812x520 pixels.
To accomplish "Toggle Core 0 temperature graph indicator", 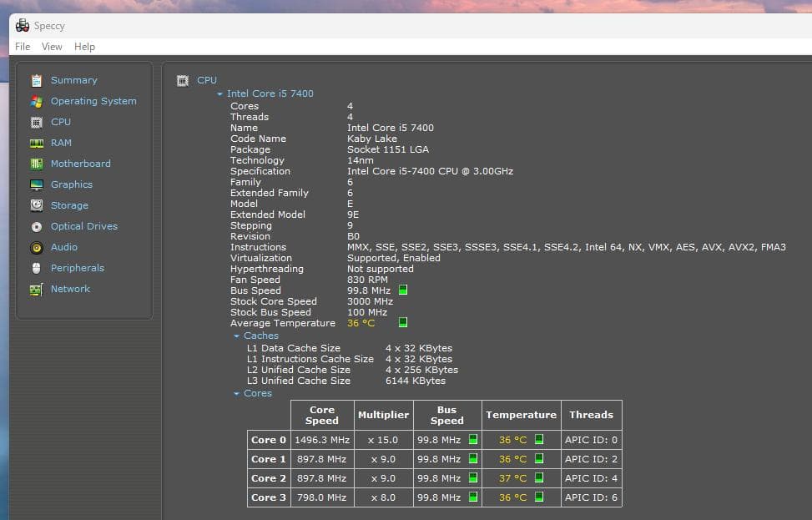I will pyautogui.click(x=538, y=439).
